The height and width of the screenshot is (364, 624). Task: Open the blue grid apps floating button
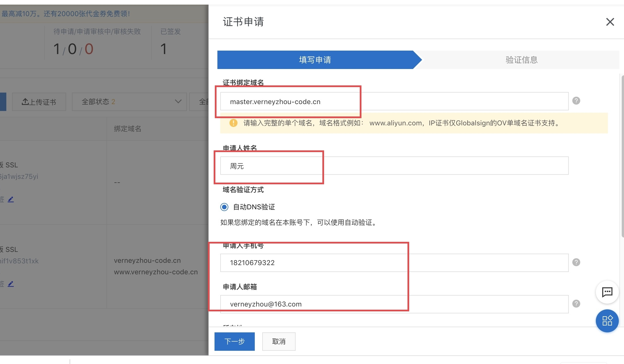click(x=607, y=321)
